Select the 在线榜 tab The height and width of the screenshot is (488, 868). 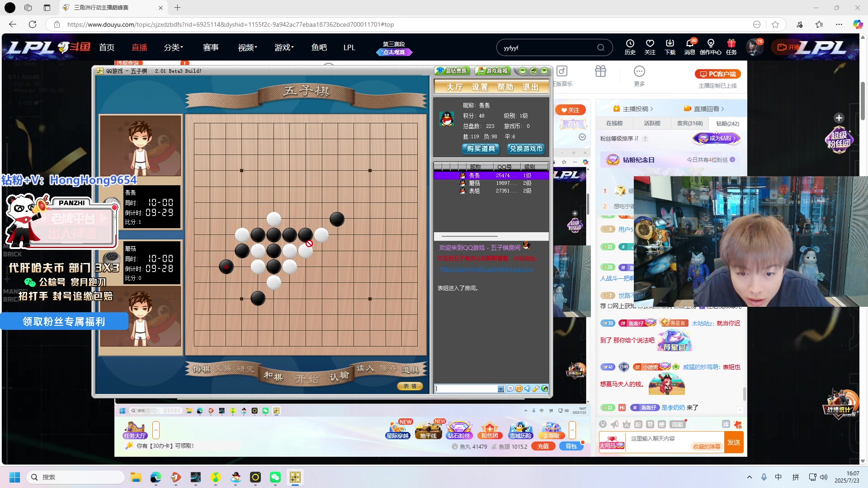pos(614,123)
